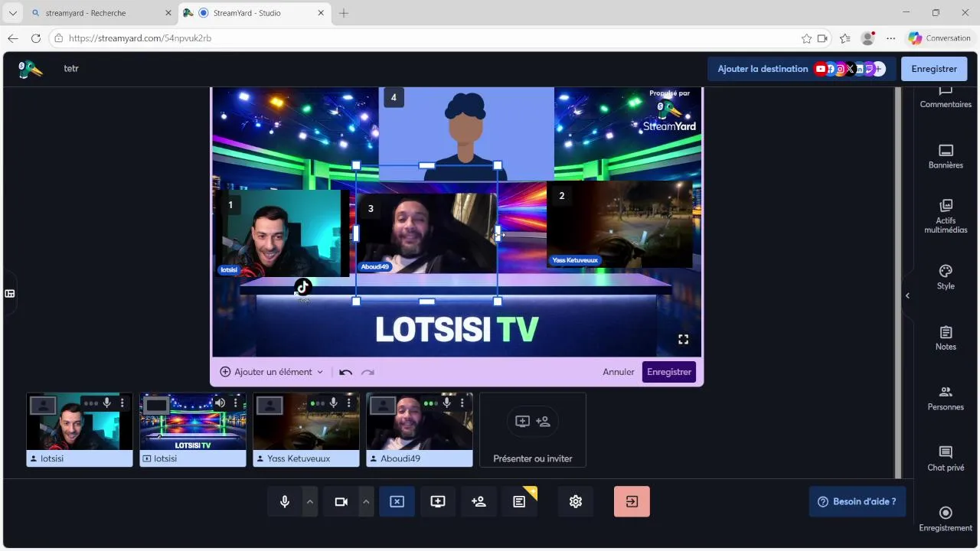Open the Actifs multimédias panel

click(x=946, y=216)
